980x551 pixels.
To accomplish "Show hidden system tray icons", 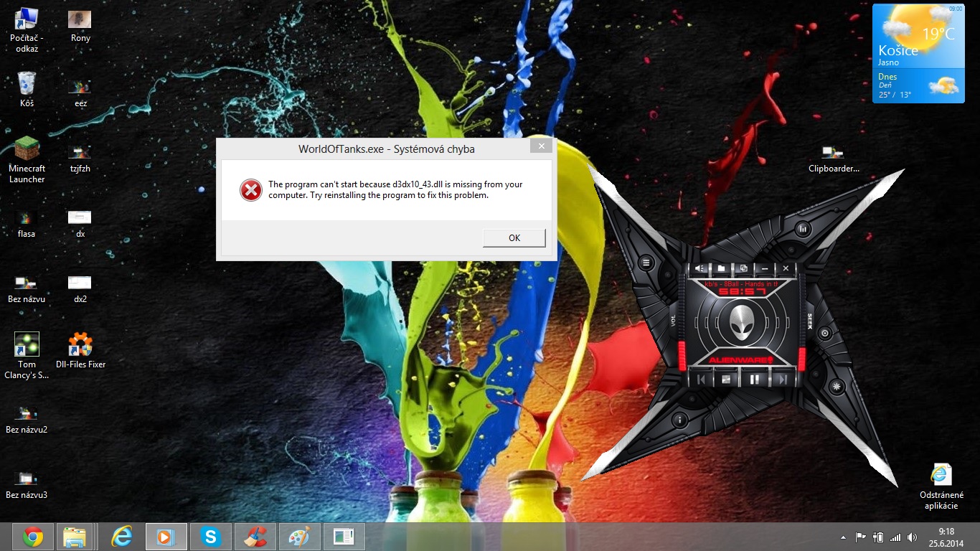I will click(843, 537).
